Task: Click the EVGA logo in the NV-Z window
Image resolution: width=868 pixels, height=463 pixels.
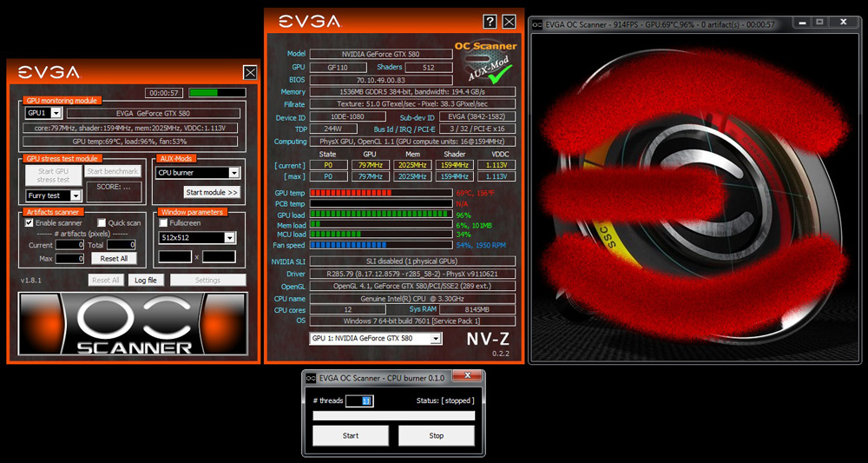Action: pyautogui.click(x=310, y=22)
